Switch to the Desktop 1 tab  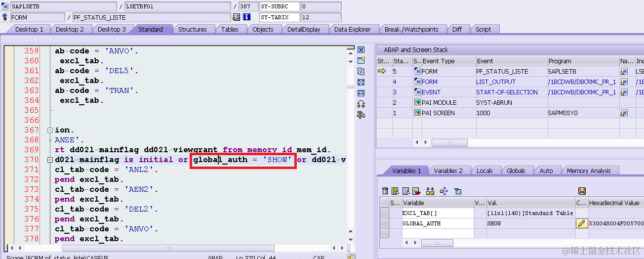click(29, 29)
